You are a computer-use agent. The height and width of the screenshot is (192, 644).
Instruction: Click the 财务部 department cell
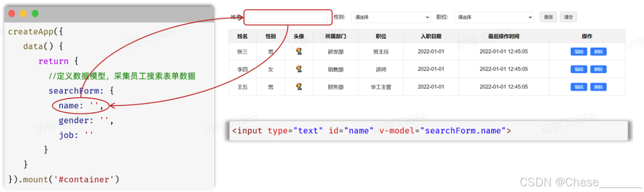(x=335, y=87)
